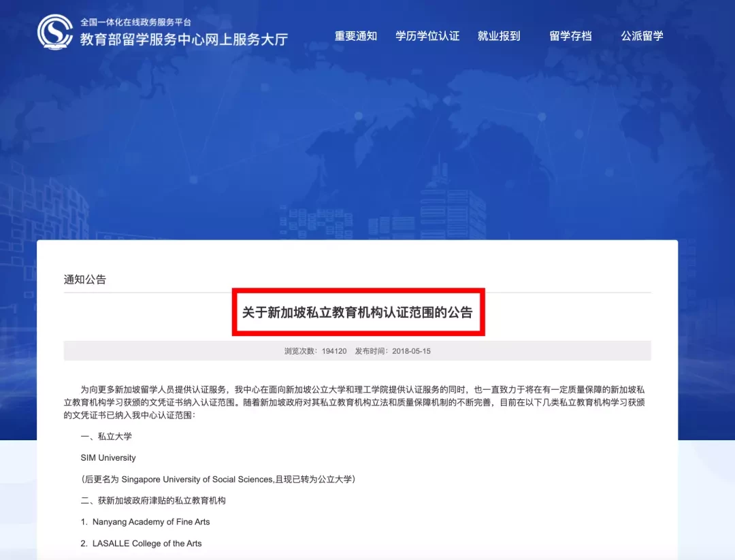Click the Singapore University of Social Sciences note
This screenshot has width=735, height=560.
[218, 480]
